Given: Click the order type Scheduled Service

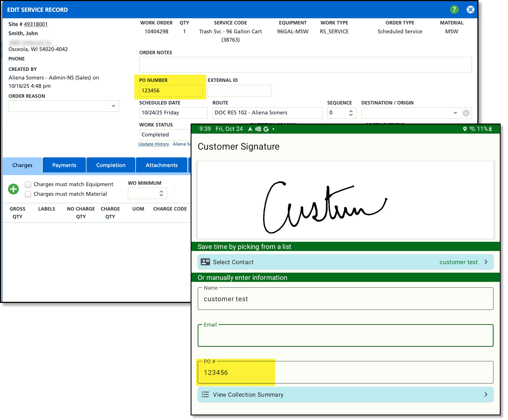Looking at the screenshot, I should 400,31.
